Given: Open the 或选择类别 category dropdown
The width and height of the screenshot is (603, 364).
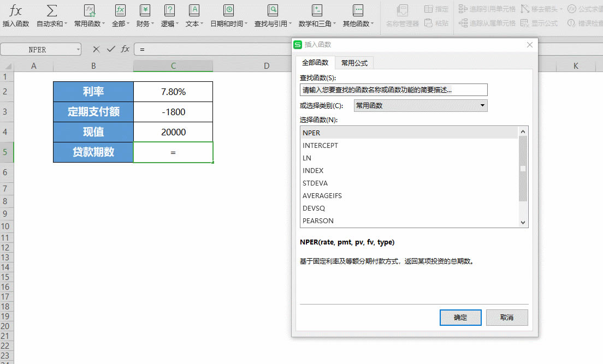Looking at the screenshot, I should click(421, 105).
